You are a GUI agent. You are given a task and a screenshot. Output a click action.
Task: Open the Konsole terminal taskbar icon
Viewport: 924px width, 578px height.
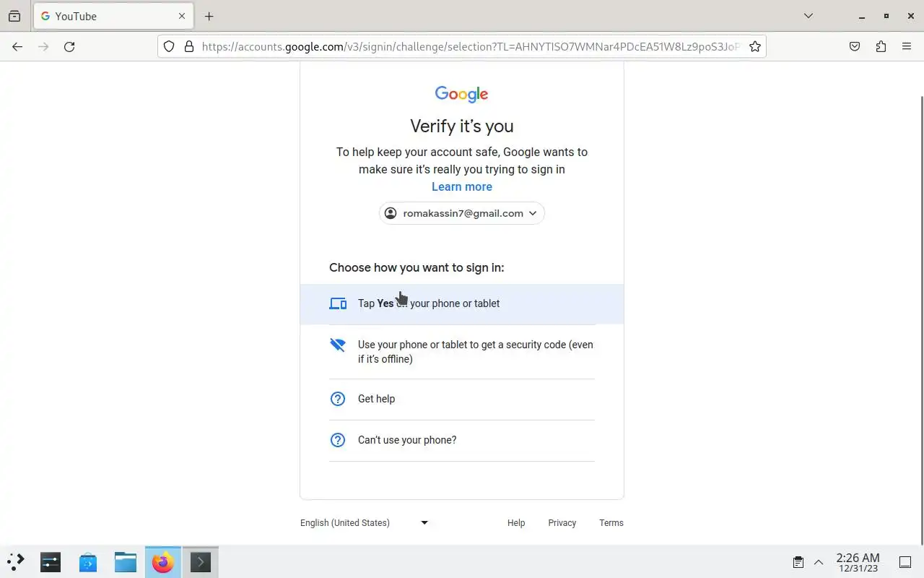point(201,561)
